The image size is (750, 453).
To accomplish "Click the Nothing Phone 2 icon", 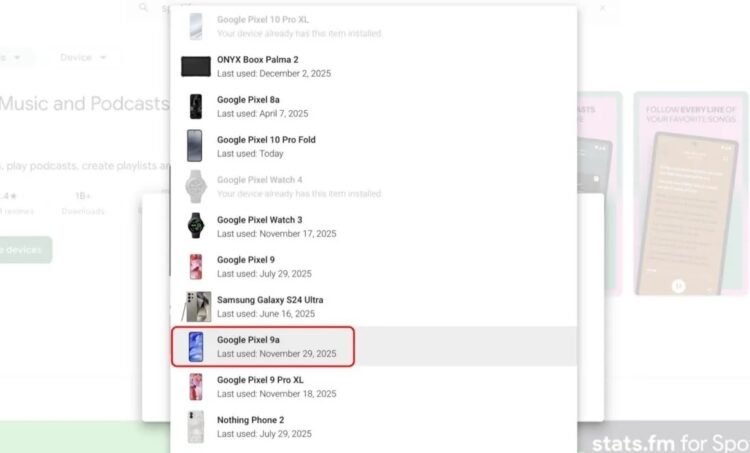I will 196,427.
